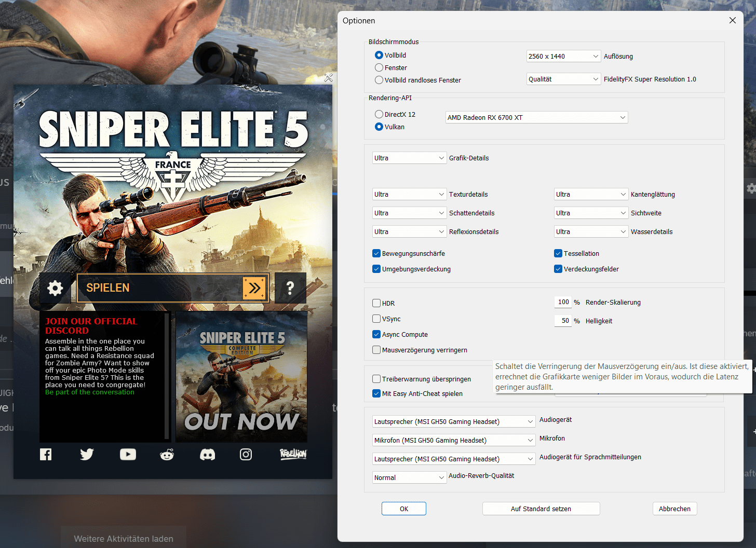The width and height of the screenshot is (756, 548).
Task: Enable Mausverzögerung verringern checkbox
Action: click(376, 350)
